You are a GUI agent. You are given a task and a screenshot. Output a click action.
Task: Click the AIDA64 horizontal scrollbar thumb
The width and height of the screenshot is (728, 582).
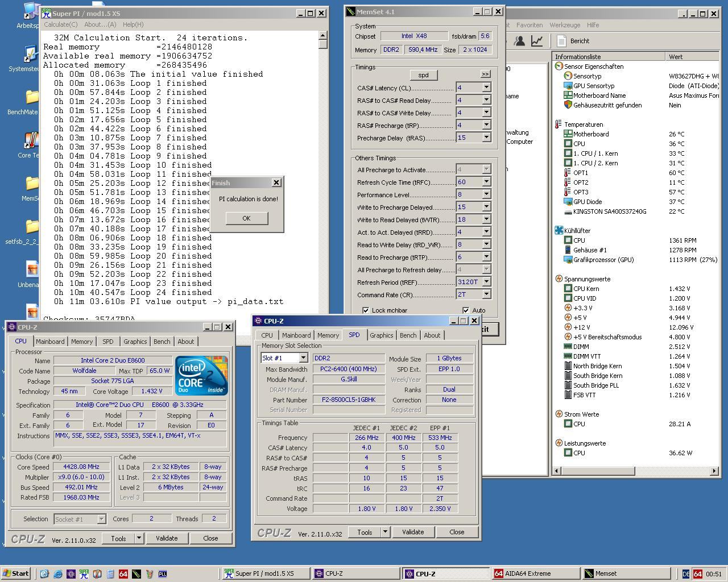click(x=598, y=471)
